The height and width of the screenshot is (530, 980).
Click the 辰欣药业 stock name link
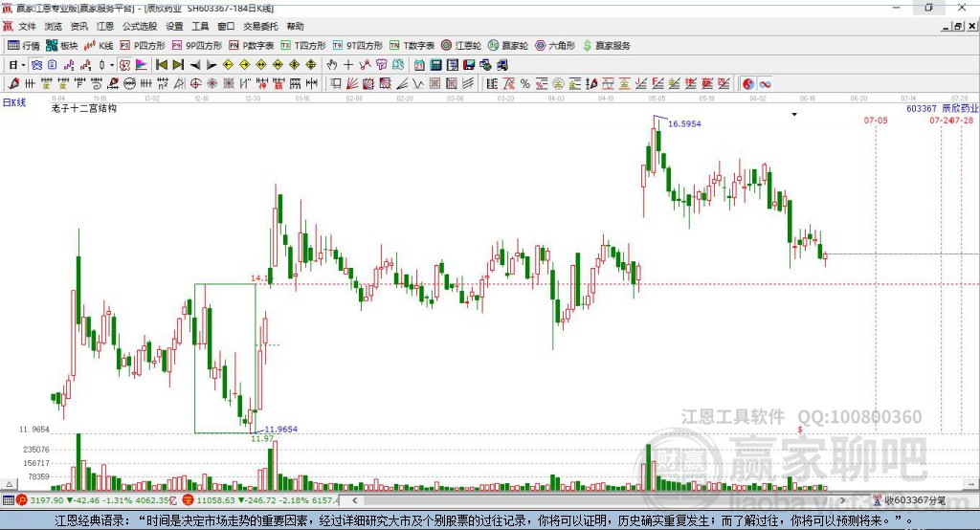coord(960,109)
